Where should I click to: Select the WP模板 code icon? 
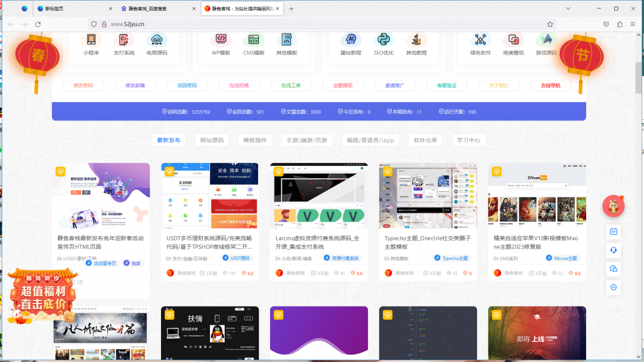[221, 40]
